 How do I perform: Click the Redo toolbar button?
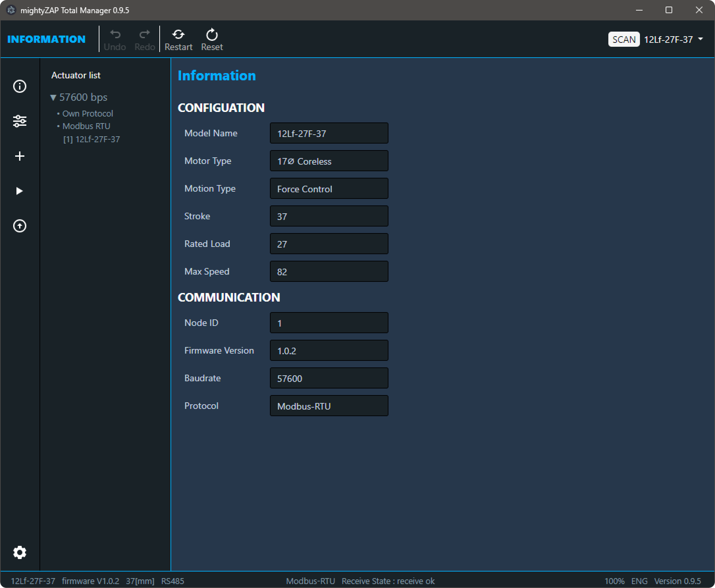coord(145,40)
